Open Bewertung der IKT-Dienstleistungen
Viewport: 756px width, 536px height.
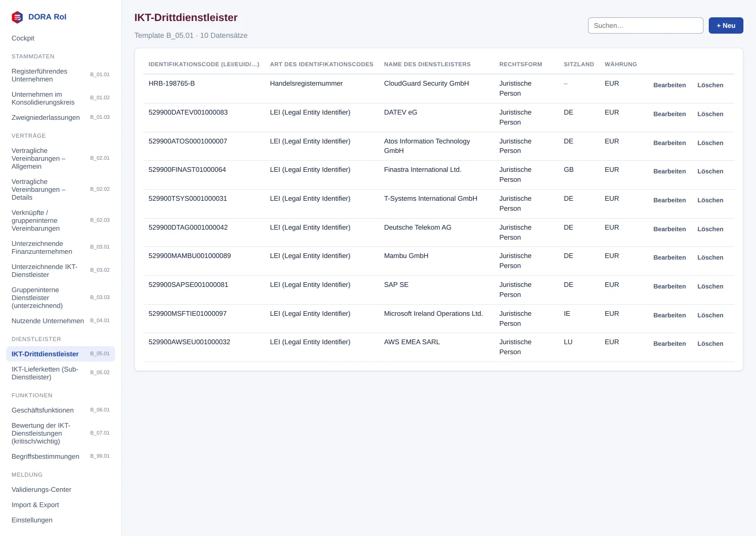click(x=60, y=434)
